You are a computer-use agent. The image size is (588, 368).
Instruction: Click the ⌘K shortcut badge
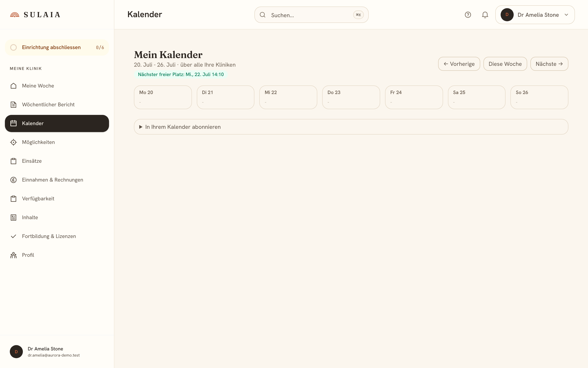[x=358, y=15]
